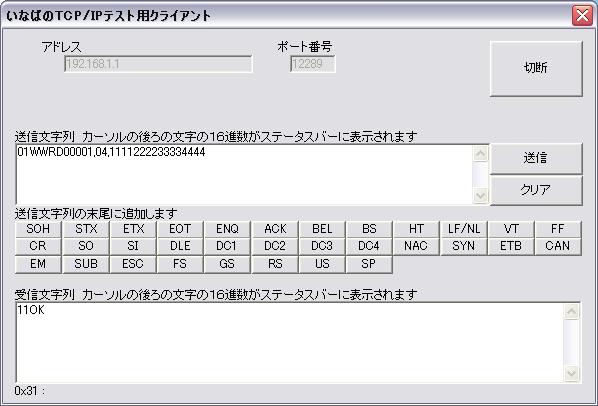Viewport: 598px width, 406px height.
Task: Add ACK to the send string
Action: click(x=275, y=229)
